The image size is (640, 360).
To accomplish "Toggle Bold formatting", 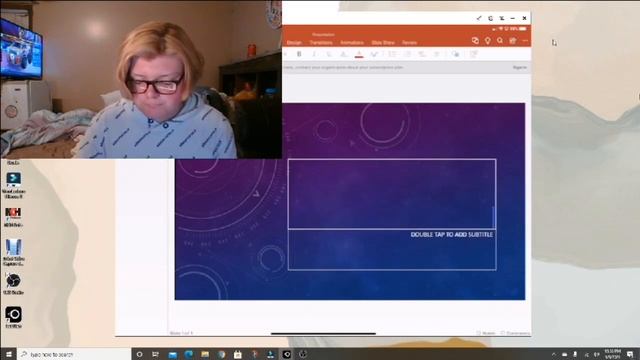I will click(299, 54).
